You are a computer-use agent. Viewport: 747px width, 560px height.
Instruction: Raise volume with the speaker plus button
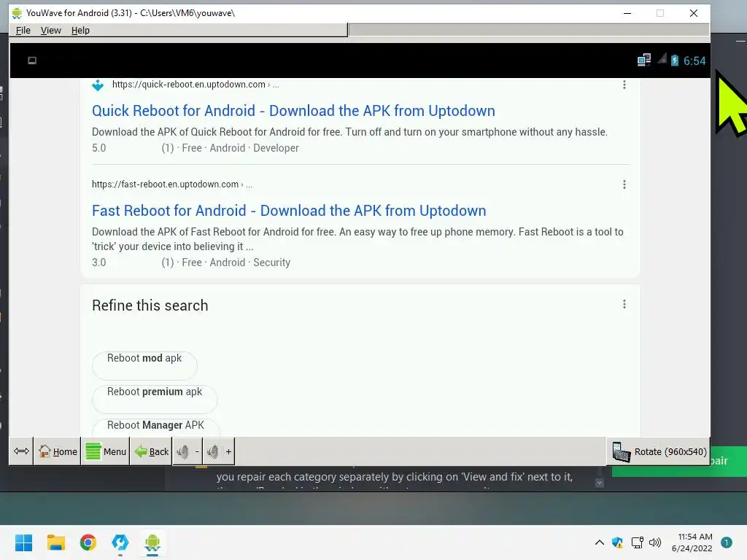[x=219, y=451]
